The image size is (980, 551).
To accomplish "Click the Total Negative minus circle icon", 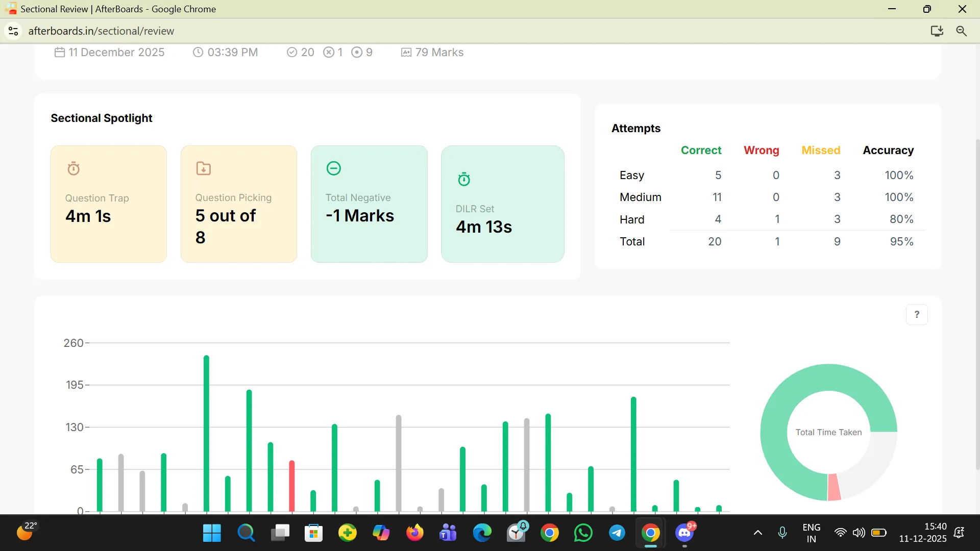I will point(334,168).
